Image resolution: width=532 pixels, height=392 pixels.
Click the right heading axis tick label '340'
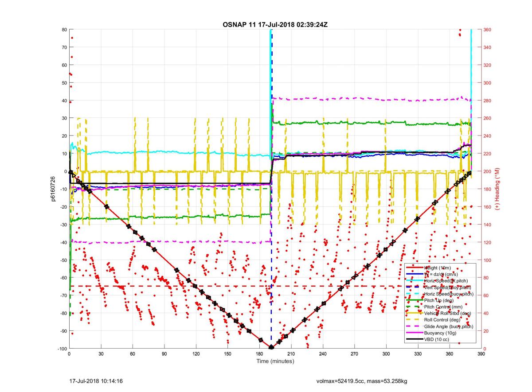coord(488,47)
